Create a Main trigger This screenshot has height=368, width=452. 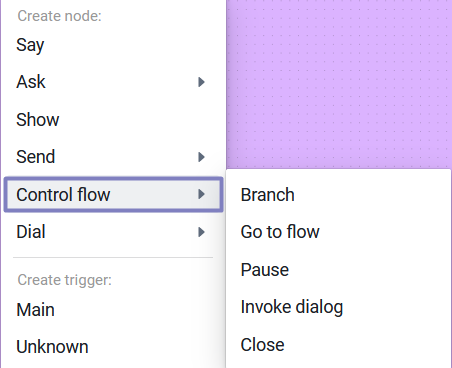113,310
